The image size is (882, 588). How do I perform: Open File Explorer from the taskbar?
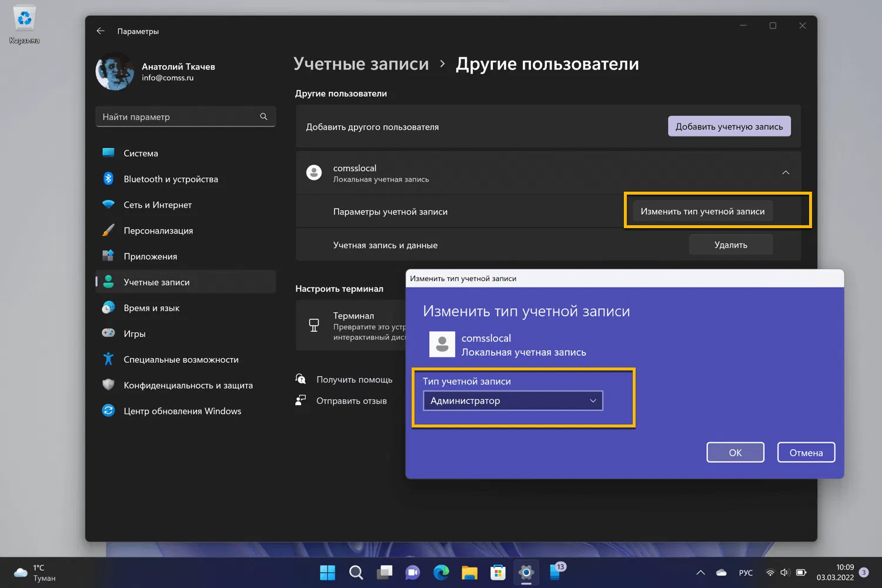click(469, 572)
